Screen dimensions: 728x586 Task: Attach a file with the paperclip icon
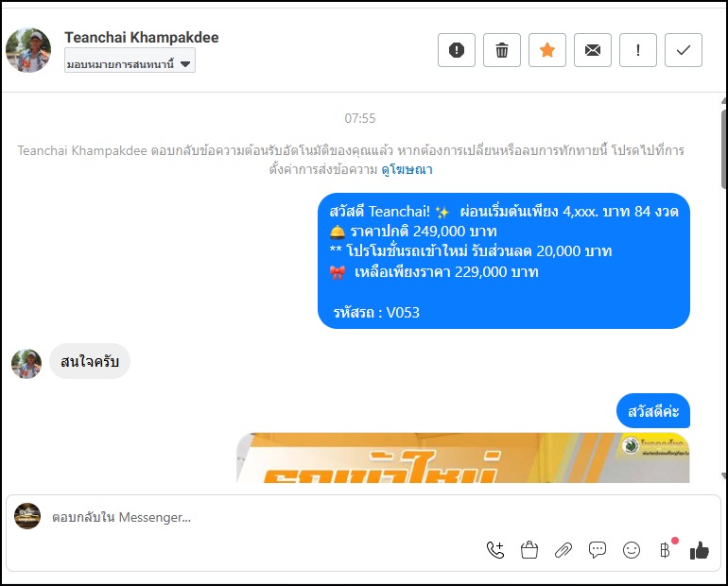[x=563, y=550]
